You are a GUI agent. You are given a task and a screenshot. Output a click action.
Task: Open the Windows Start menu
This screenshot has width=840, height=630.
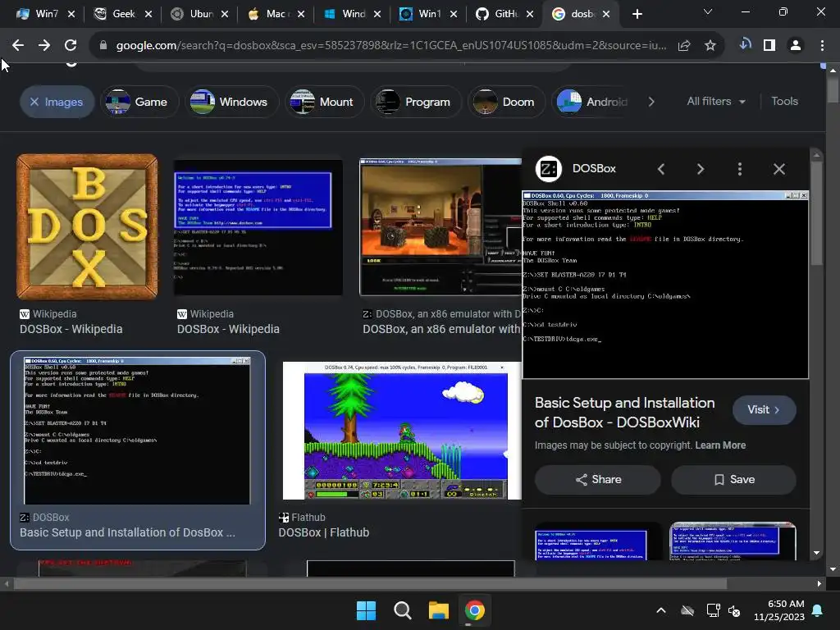pyautogui.click(x=367, y=610)
